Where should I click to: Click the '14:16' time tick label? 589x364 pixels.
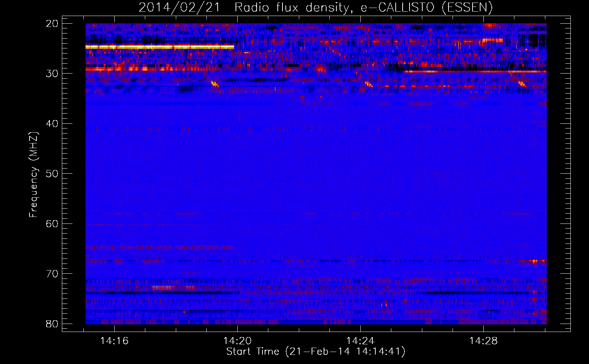[x=114, y=341]
